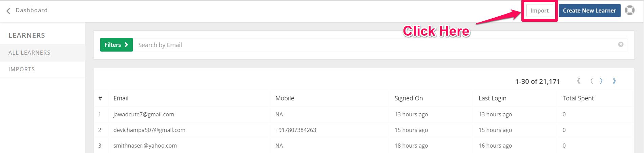Click the Import button
This screenshot has height=153, width=644.
(x=539, y=11)
